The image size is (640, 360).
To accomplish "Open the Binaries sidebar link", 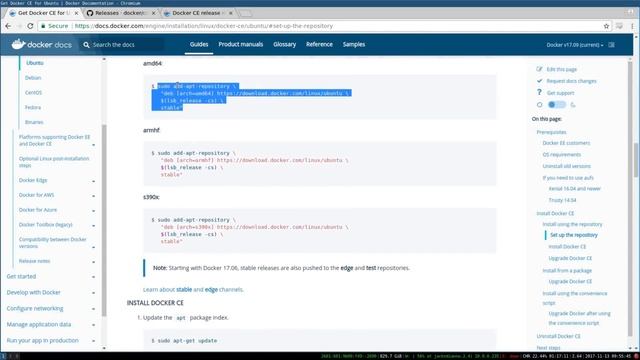I will [x=34, y=122].
